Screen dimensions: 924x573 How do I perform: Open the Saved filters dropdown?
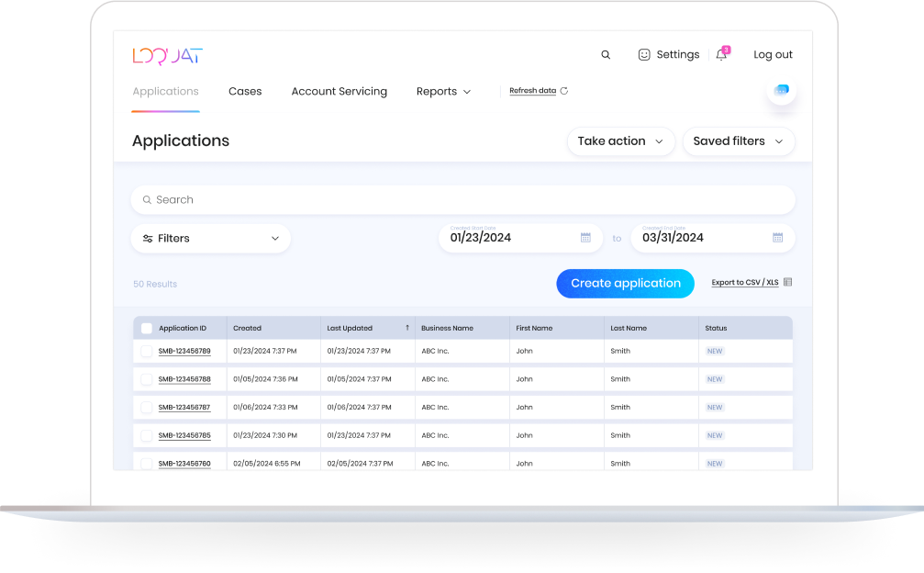[x=739, y=141]
